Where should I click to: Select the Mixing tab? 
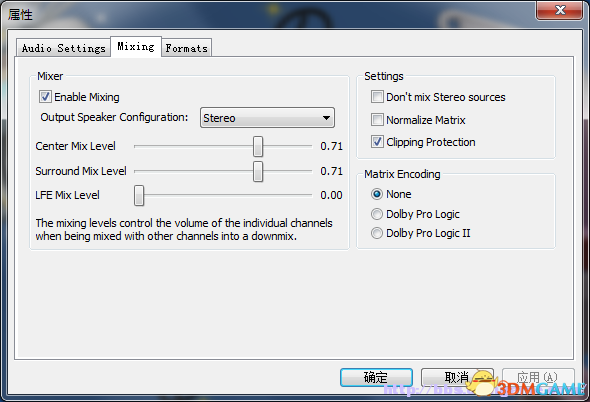pyautogui.click(x=136, y=46)
